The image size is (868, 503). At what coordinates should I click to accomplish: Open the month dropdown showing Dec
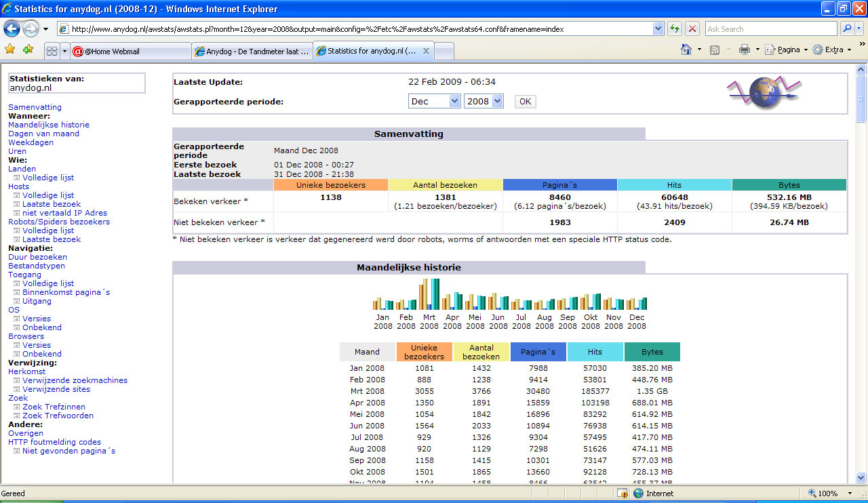coord(435,101)
